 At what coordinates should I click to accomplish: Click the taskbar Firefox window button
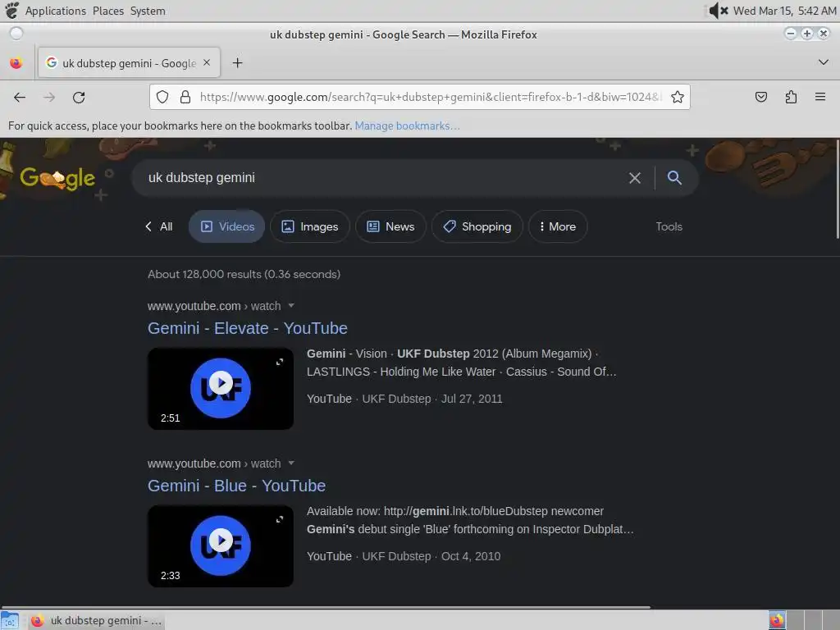[x=95, y=620]
